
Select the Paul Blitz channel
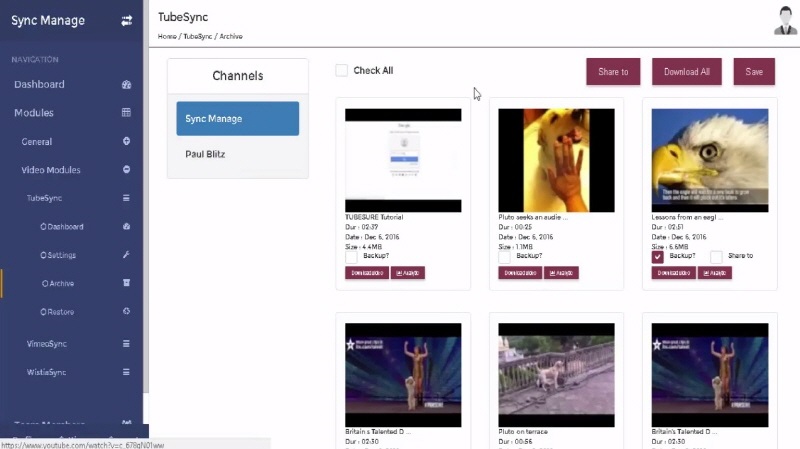tap(205, 154)
